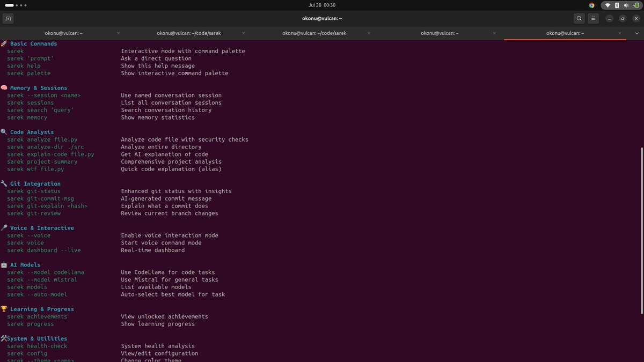
Task: Click 'View/edit configuration' description
Action: tap(159, 353)
